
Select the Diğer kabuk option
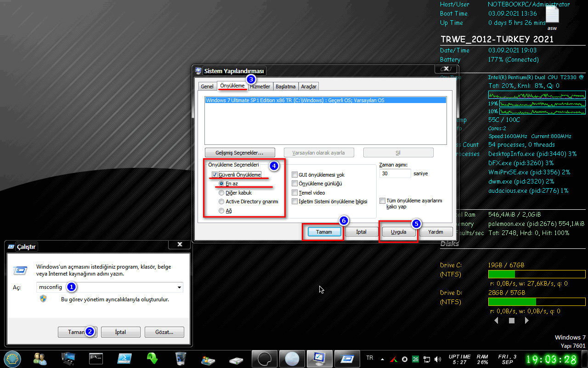pyautogui.click(x=222, y=193)
